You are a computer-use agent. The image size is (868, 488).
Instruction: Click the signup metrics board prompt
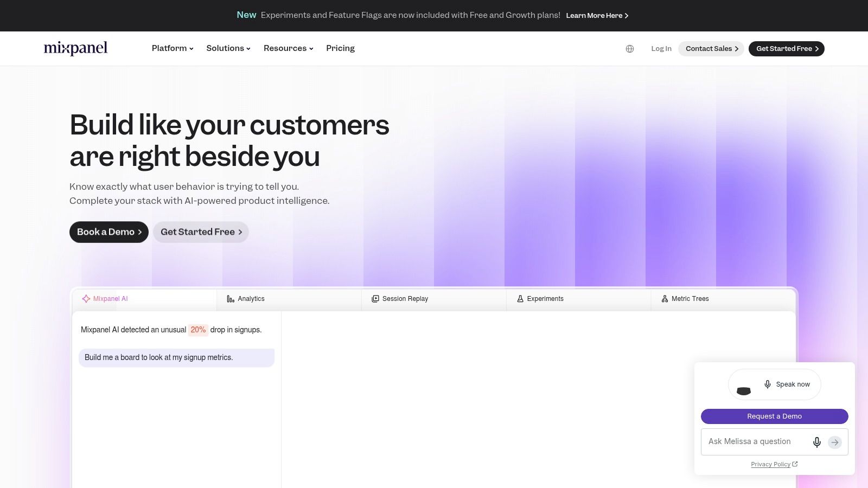pos(176,358)
